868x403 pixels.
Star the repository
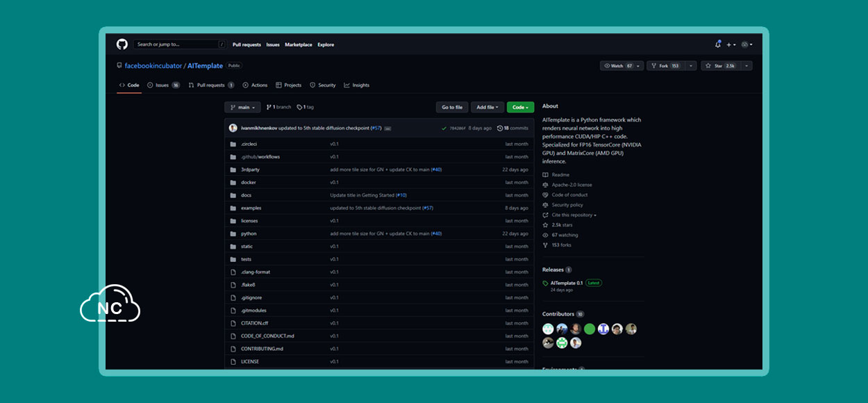[719, 66]
